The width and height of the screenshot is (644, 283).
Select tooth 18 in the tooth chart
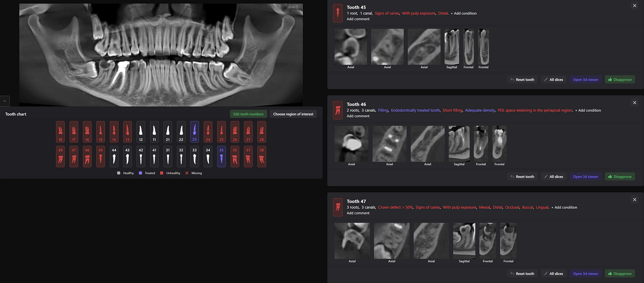(x=60, y=131)
